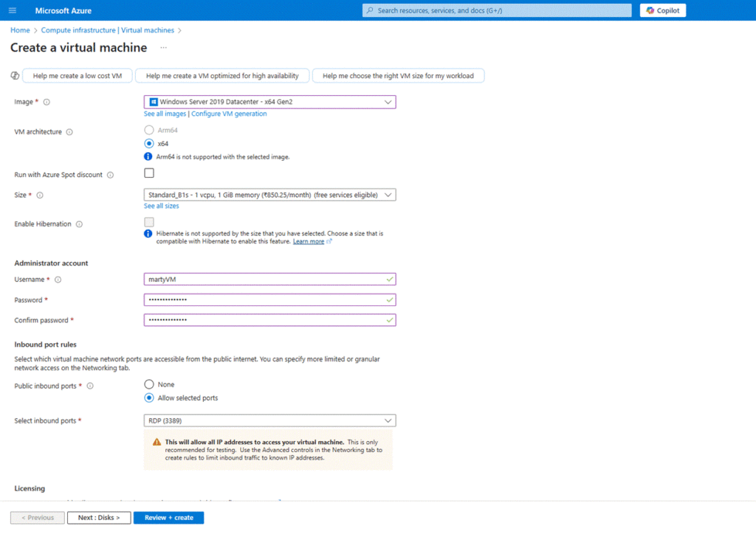Enable Run with Azure Spot discount checkbox
The image size is (756, 537).
pyautogui.click(x=149, y=173)
